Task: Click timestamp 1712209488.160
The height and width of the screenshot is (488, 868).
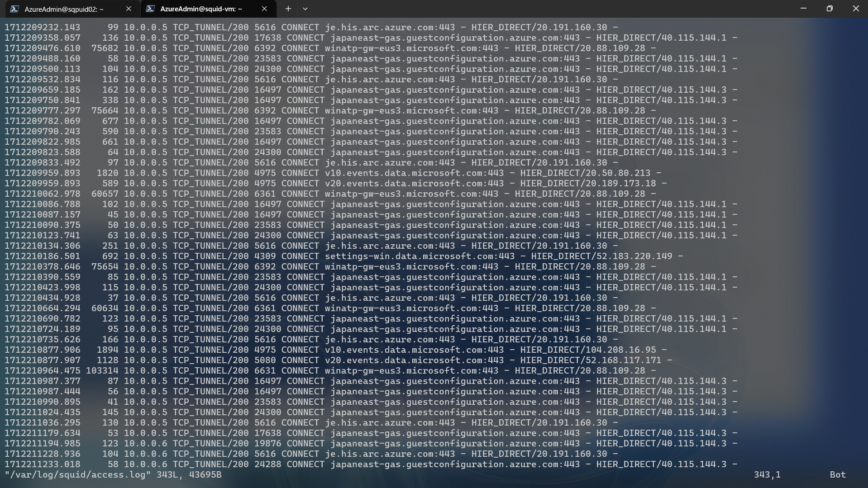Action: tap(43, 59)
